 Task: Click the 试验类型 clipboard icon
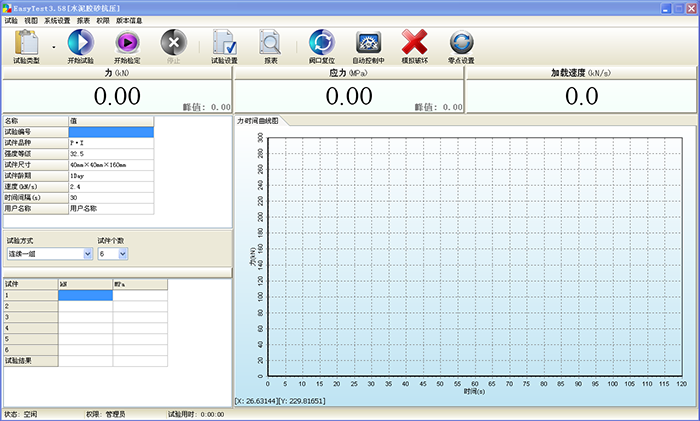[x=26, y=42]
